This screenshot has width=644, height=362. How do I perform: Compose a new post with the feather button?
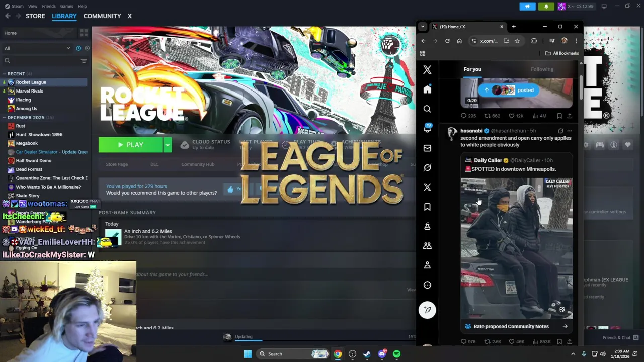427,310
